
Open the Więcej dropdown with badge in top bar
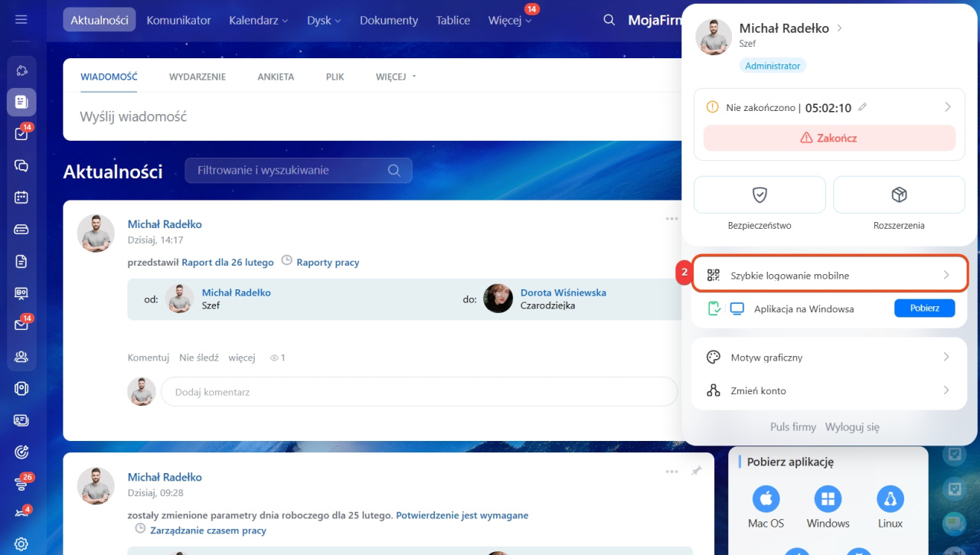pos(510,20)
